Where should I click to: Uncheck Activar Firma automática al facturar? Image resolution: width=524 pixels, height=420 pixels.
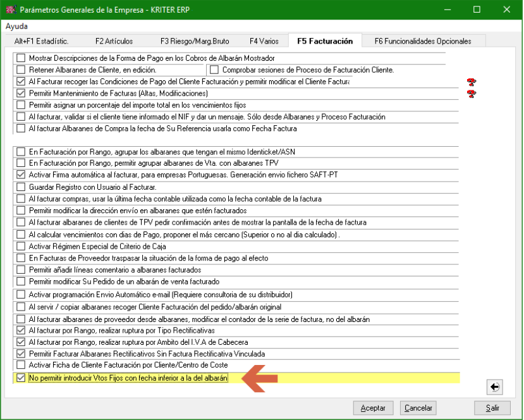(21, 175)
